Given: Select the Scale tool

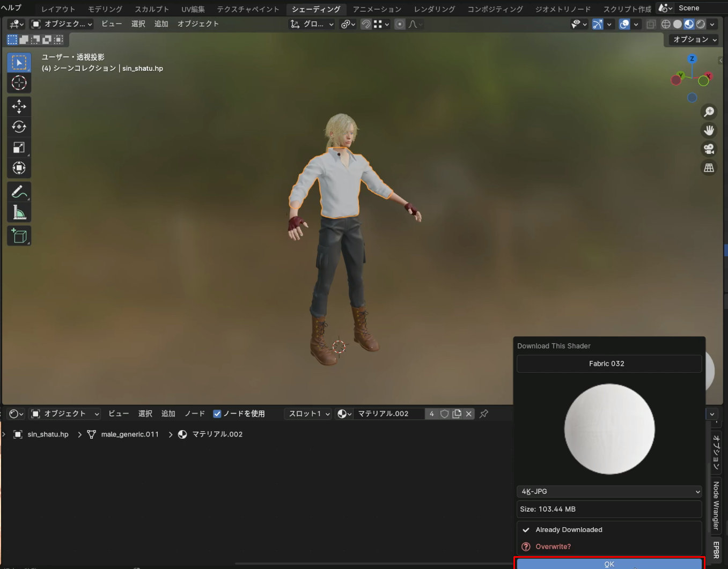Looking at the screenshot, I should 19,147.
